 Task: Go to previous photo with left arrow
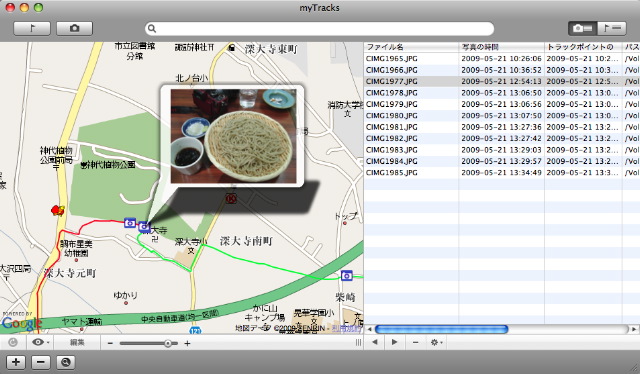374,342
